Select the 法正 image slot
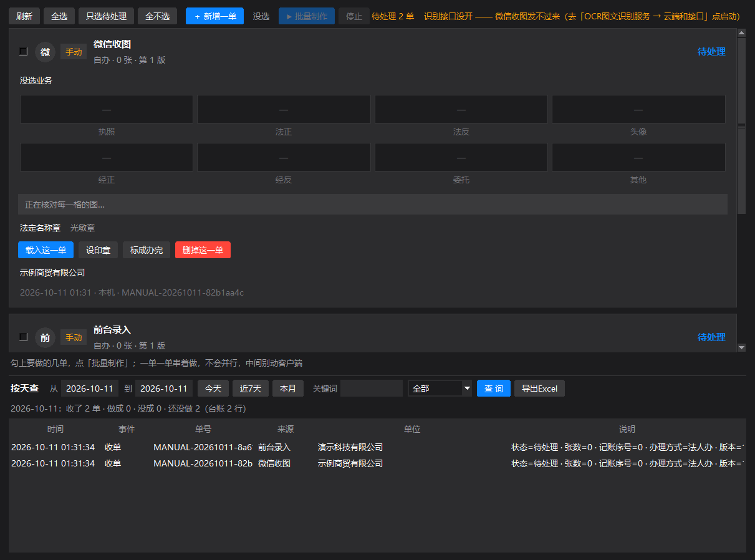The height and width of the screenshot is (560, 755). pyautogui.click(x=284, y=109)
